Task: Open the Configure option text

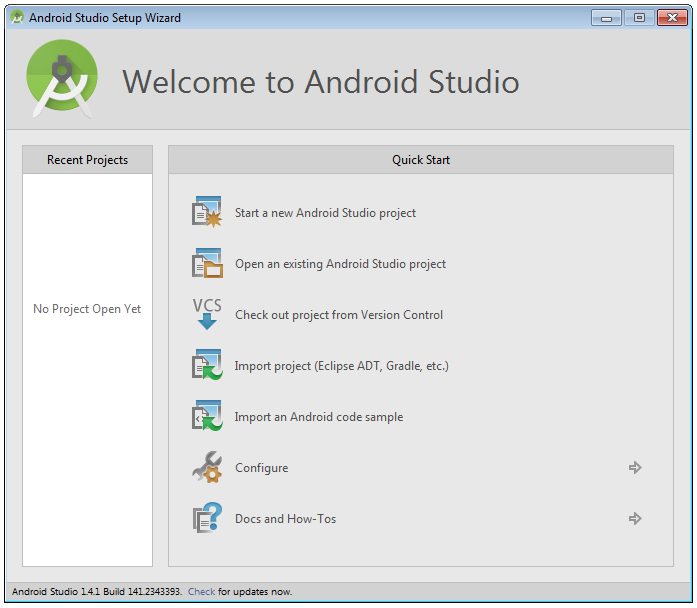Action: (261, 468)
